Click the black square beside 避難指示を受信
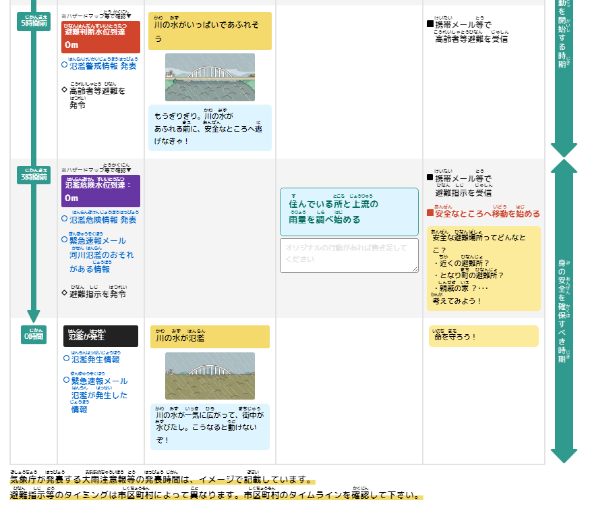Viewport: 590px width, 513px height. 430,177
